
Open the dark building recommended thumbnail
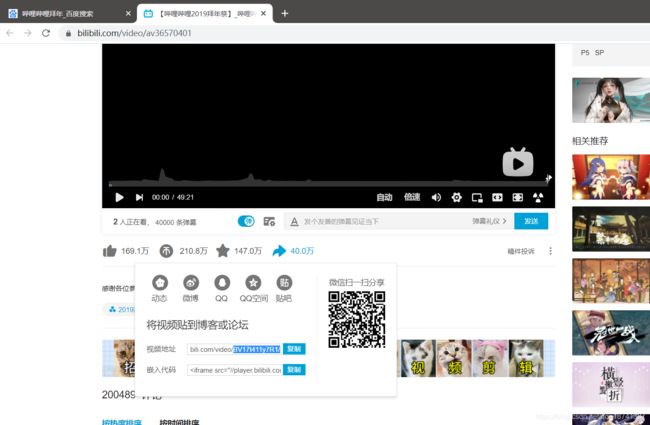[x=611, y=229]
